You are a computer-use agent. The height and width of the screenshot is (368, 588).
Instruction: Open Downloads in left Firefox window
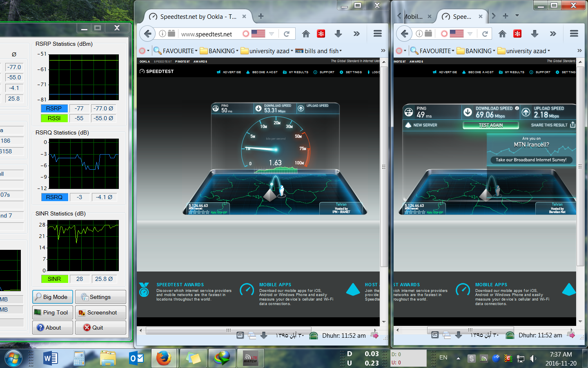tap(338, 34)
